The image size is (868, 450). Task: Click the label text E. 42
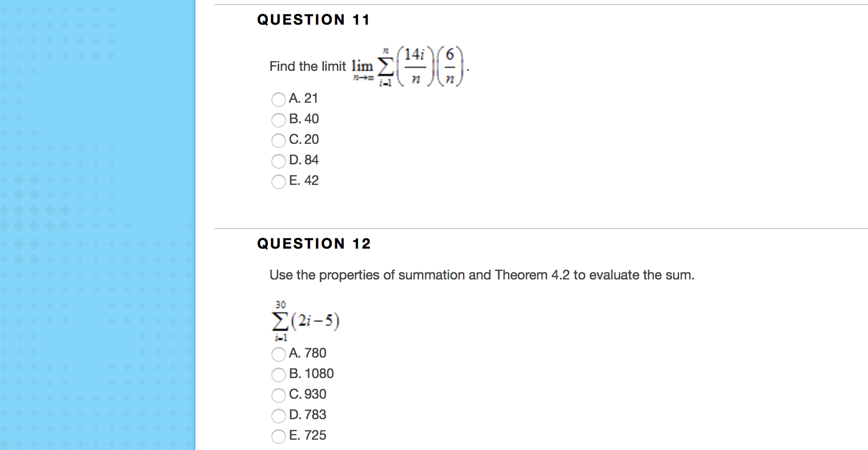[303, 181]
